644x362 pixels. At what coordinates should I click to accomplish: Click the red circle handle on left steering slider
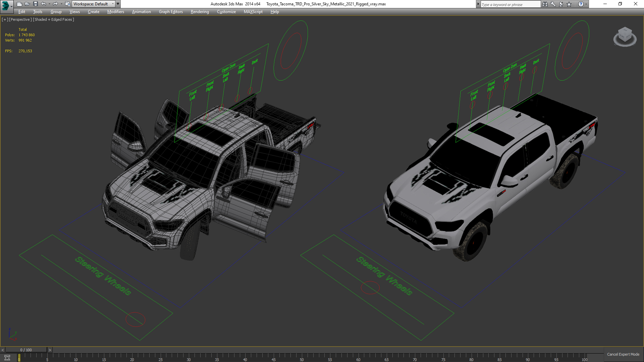[136, 319]
